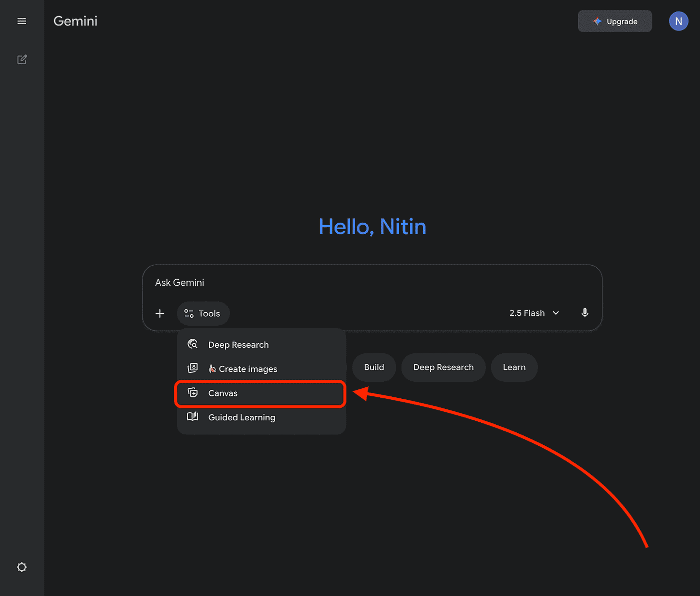700x596 pixels.
Task: Activate voice input with the microphone icon
Action: [584, 313]
